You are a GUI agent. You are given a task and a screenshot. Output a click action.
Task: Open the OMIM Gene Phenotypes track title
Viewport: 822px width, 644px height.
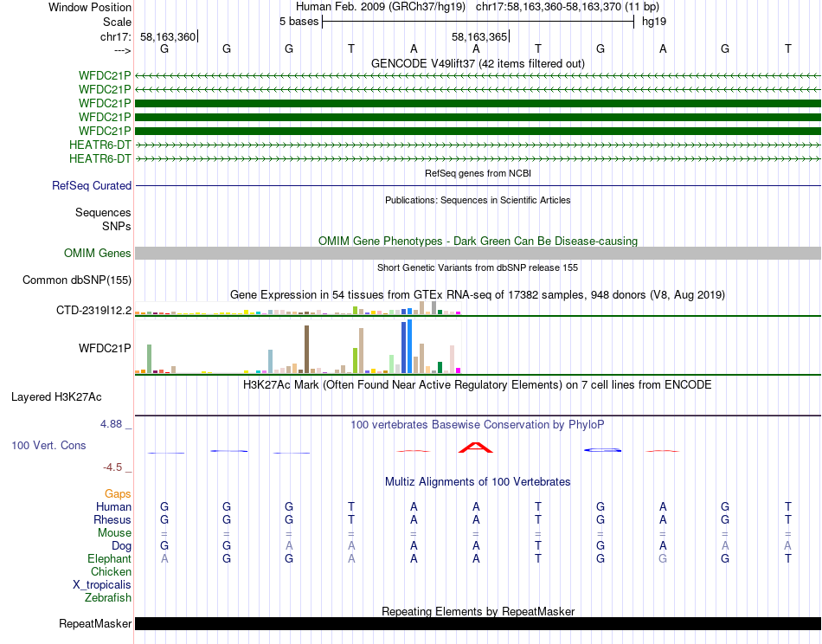[478, 241]
